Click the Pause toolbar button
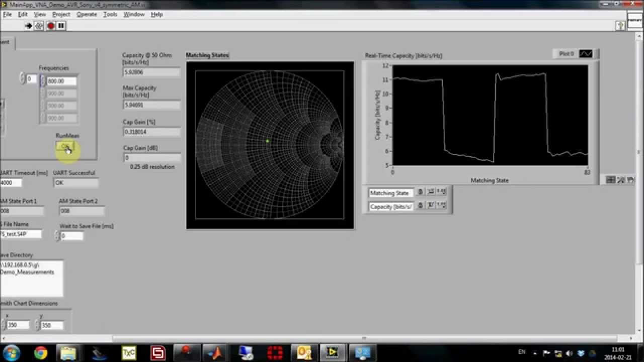The height and width of the screenshot is (362, 644). pos(61,26)
